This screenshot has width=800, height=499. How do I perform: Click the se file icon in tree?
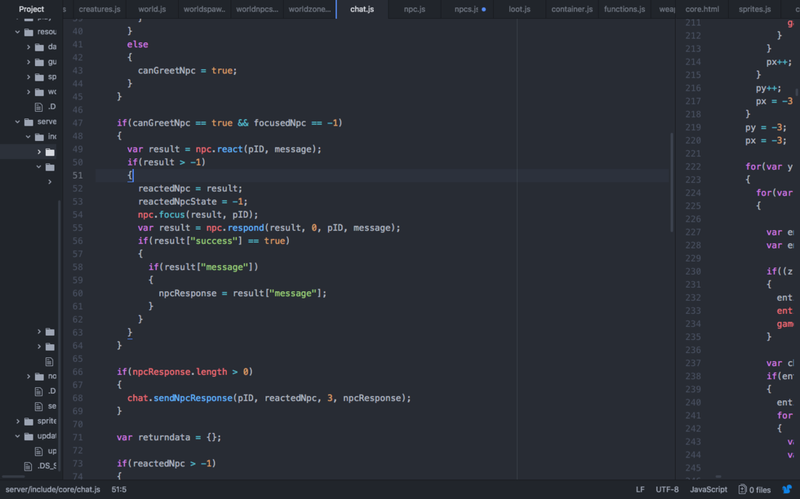39,406
